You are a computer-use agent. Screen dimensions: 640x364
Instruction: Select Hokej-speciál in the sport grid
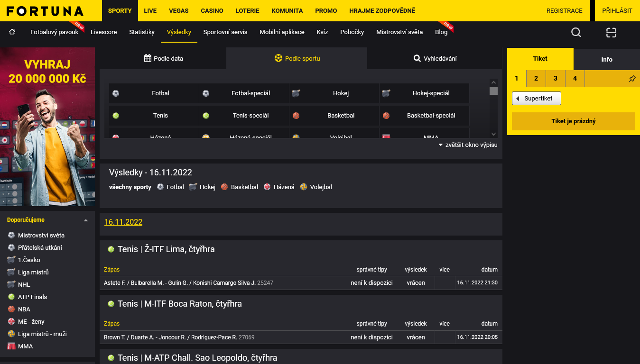[x=425, y=93]
